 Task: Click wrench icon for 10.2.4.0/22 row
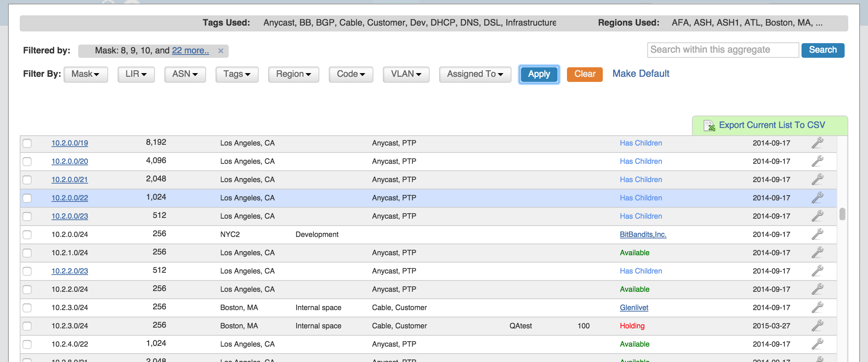[x=817, y=344]
